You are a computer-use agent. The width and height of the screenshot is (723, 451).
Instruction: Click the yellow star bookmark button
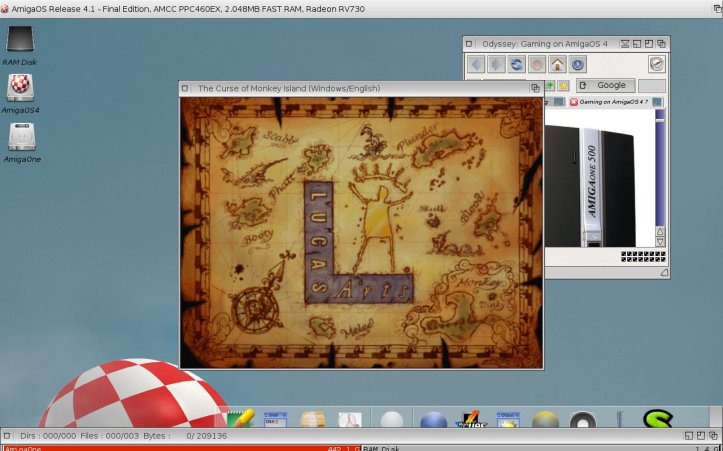[563, 86]
